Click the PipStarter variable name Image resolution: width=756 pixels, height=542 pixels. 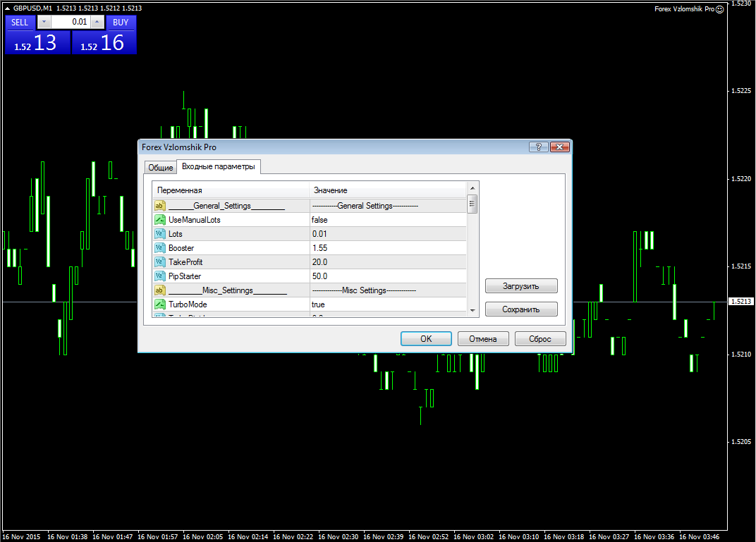coord(185,276)
